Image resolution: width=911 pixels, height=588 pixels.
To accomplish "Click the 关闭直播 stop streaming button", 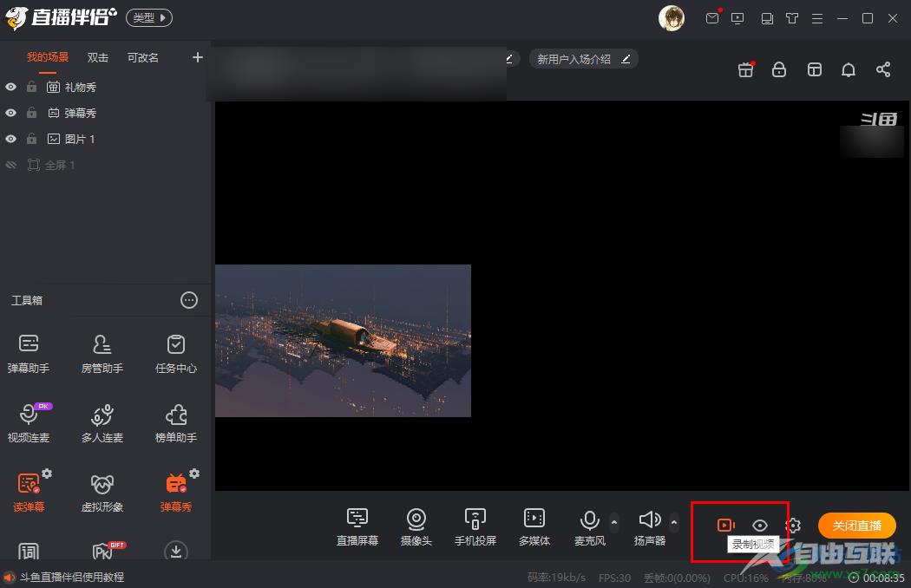I will click(856, 525).
